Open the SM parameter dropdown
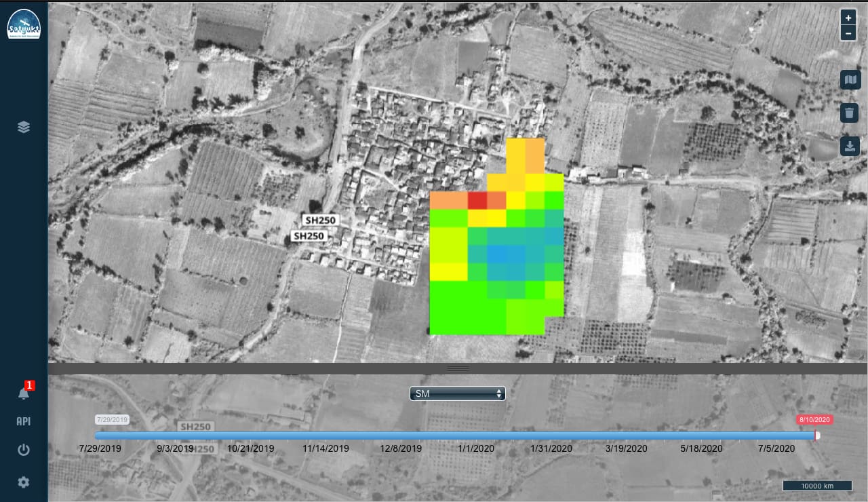 point(457,393)
